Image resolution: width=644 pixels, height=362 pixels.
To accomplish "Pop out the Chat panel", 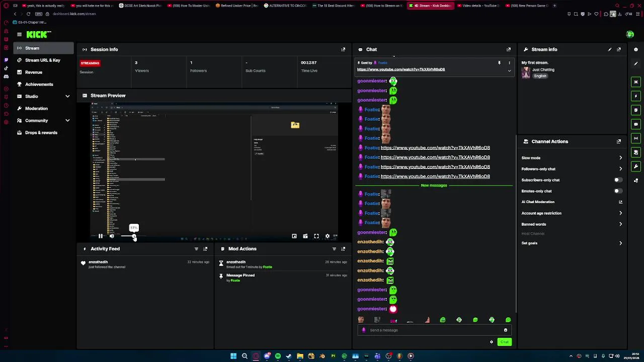I will 508,49.
